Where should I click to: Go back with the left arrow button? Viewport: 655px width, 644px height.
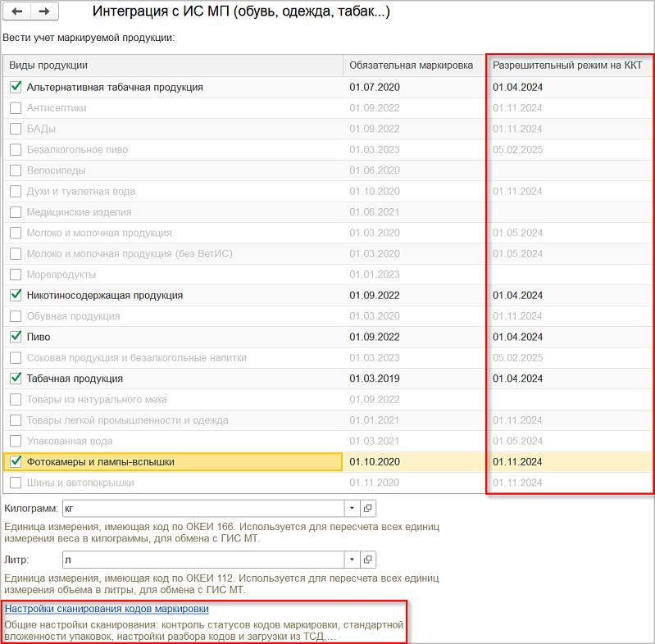click(17, 11)
